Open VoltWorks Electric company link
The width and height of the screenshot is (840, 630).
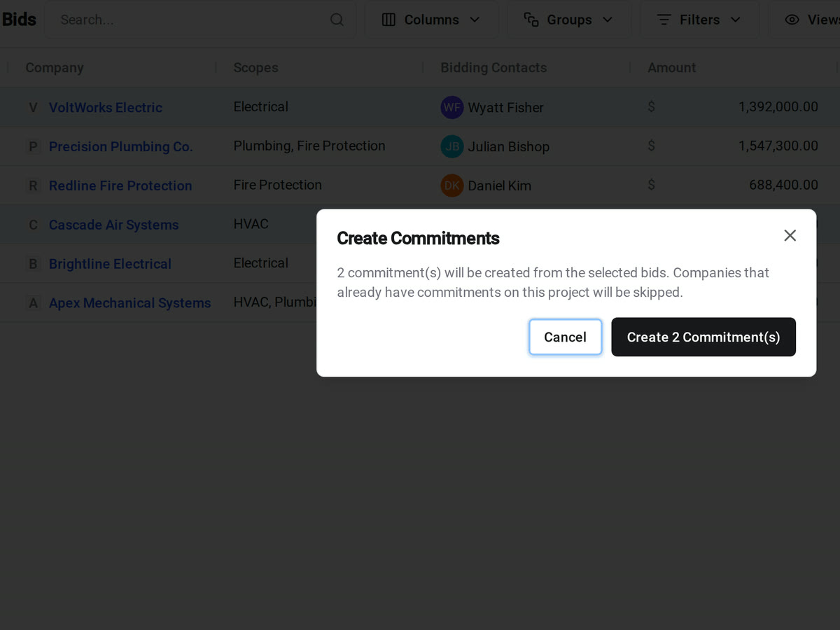[106, 107]
